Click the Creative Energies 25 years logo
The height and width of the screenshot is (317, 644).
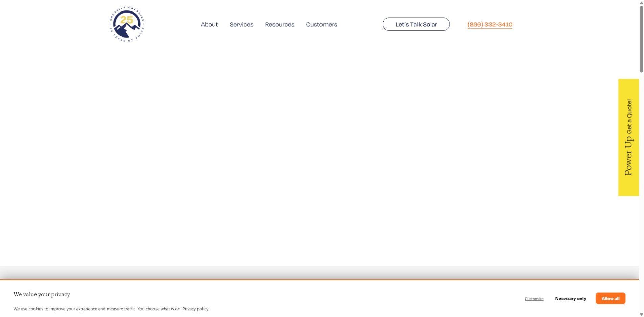(x=127, y=24)
